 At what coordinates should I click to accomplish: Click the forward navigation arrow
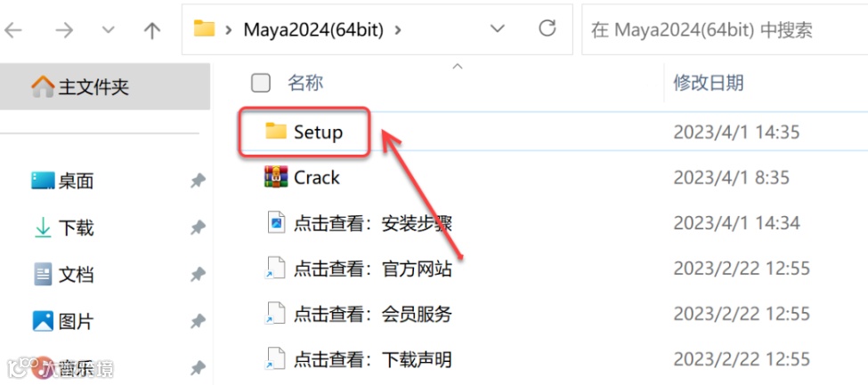tap(65, 30)
